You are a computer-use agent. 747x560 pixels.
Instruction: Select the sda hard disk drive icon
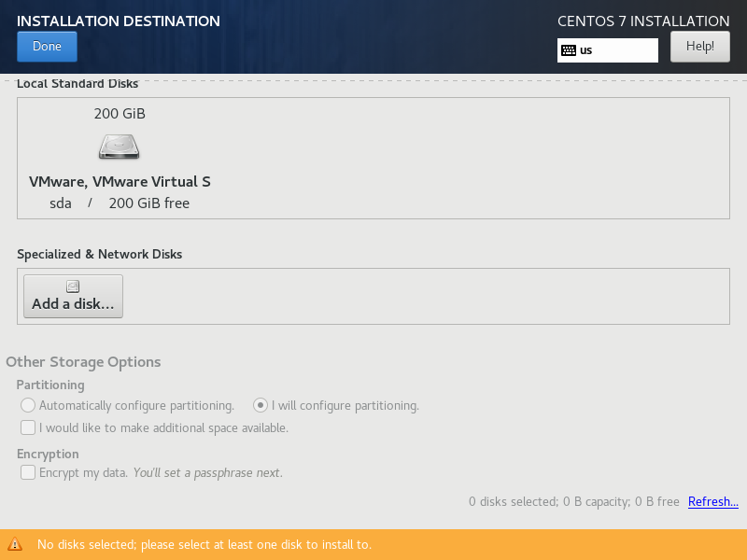[120, 147]
